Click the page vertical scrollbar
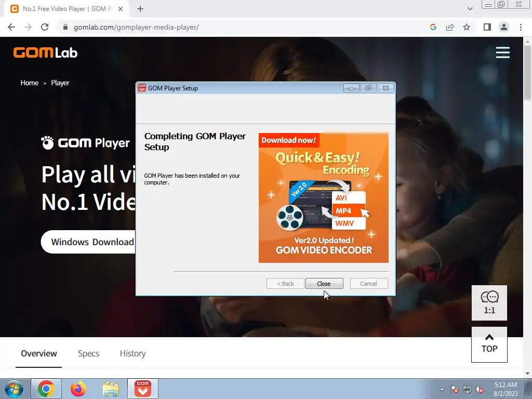Viewport: 532px width, 399px height. tap(528, 73)
